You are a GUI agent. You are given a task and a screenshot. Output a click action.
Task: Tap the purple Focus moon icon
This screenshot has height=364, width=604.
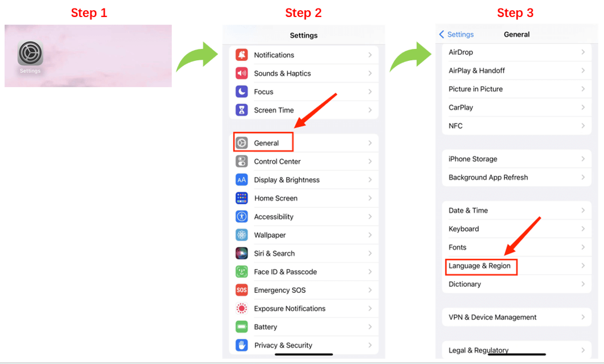[242, 92]
